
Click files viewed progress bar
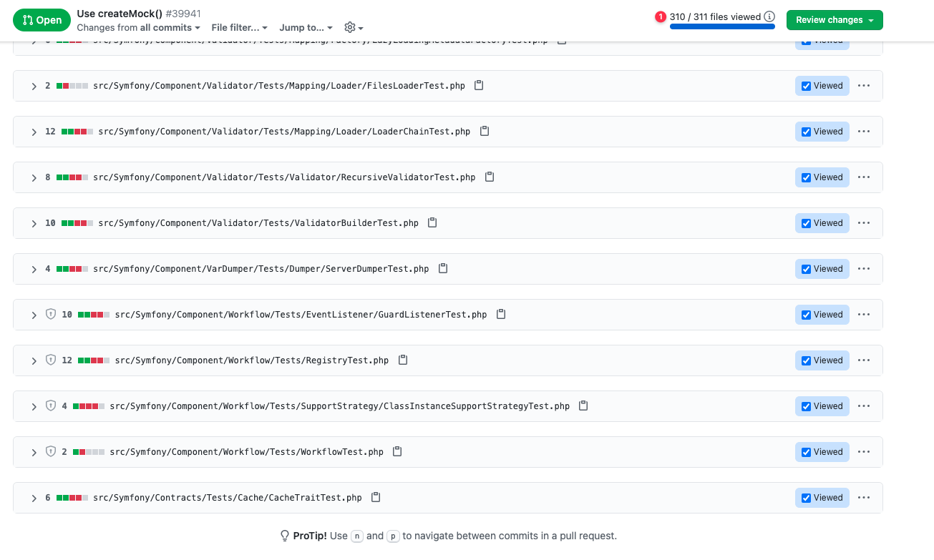(x=722, y=26)
